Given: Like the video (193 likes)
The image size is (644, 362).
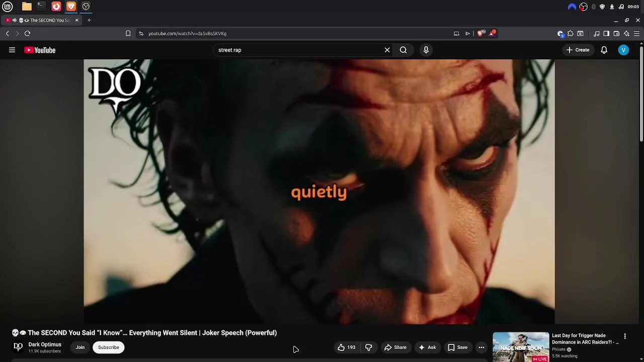Looking at the screenshot, I should pos(346,347).
